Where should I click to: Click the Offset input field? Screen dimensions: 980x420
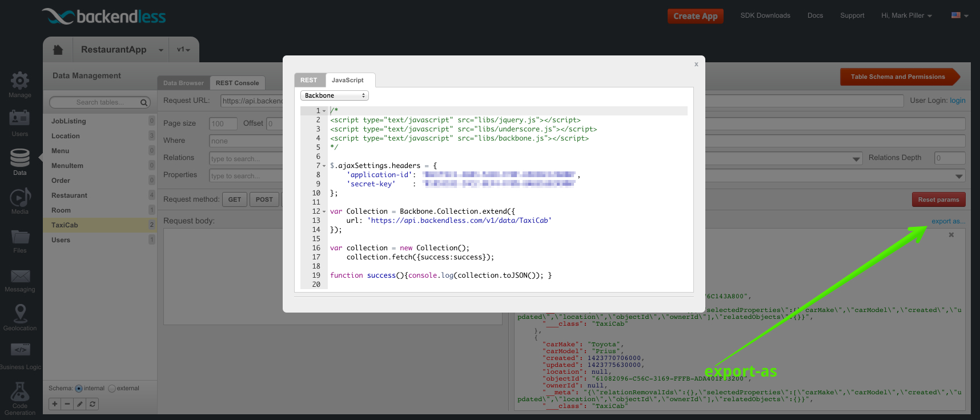(274, 123)
